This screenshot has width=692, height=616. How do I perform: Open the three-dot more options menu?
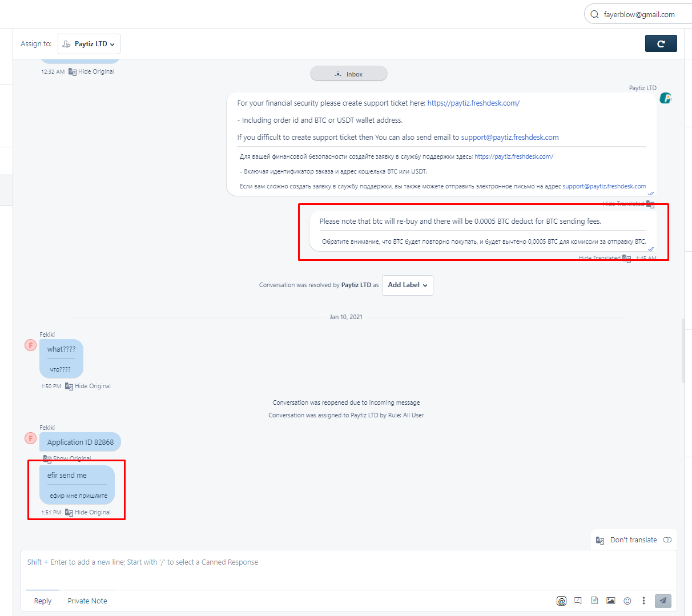click(643, 601)
